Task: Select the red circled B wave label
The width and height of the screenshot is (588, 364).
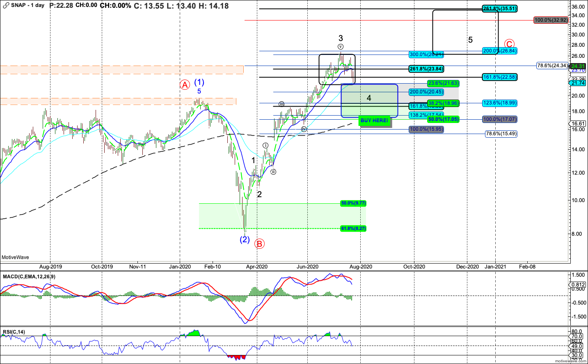Action: (x=259, y=244)
